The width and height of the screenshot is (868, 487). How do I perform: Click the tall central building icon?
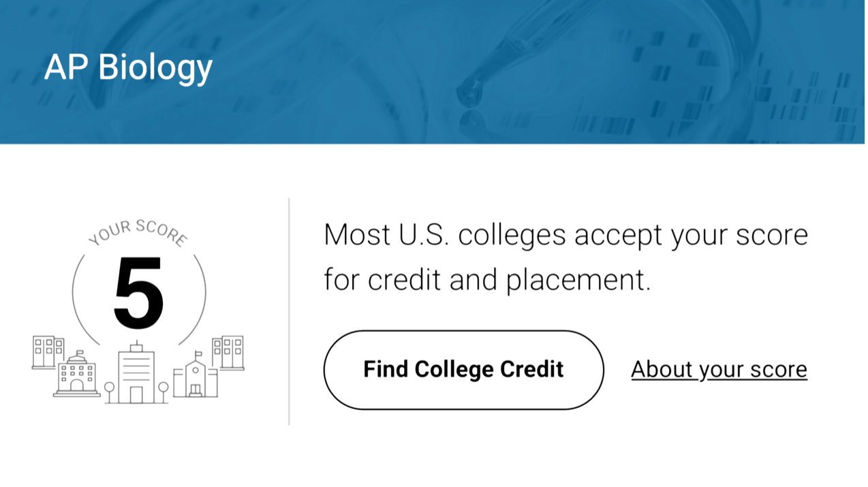click(136, 373)
